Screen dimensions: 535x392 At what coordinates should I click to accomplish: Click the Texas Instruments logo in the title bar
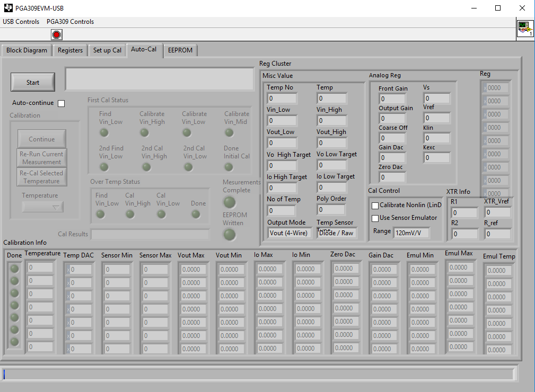[x=8, y=8]
